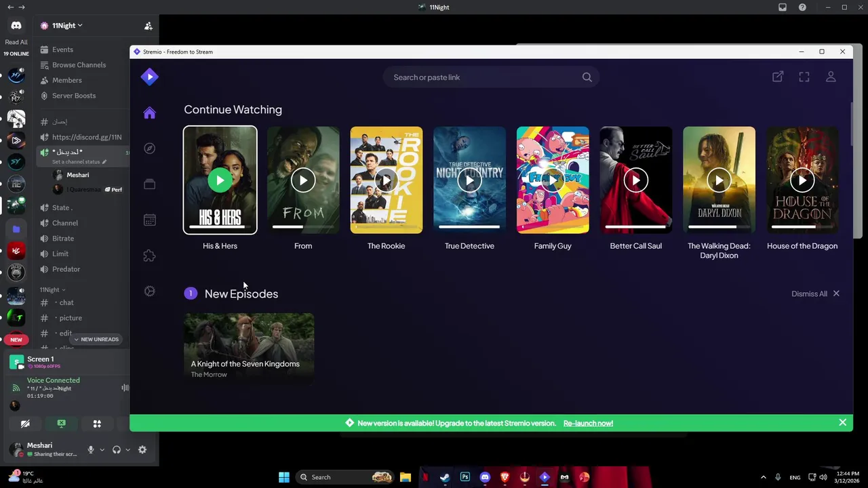The width and height of the screenshot is (868, 488).
Task: Open the Library icon in Stremio sidebar
Action: point(149,184)
